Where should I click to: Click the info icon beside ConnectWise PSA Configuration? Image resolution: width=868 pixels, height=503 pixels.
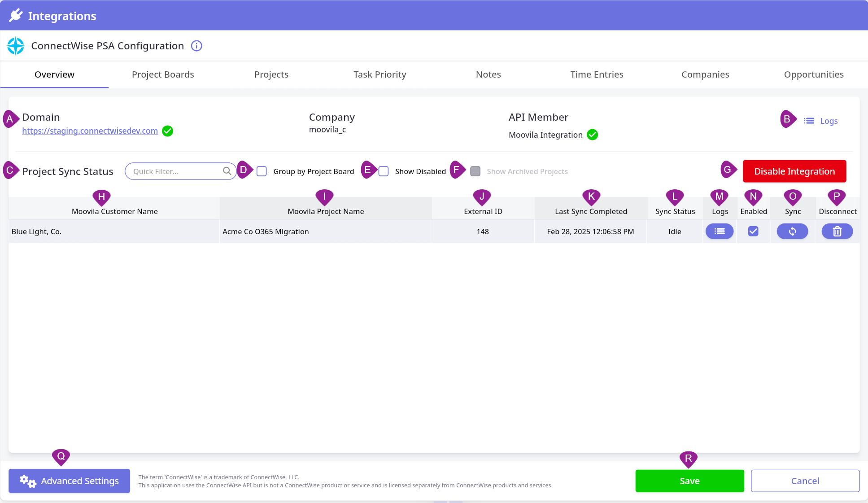click(x=196, y=46)
